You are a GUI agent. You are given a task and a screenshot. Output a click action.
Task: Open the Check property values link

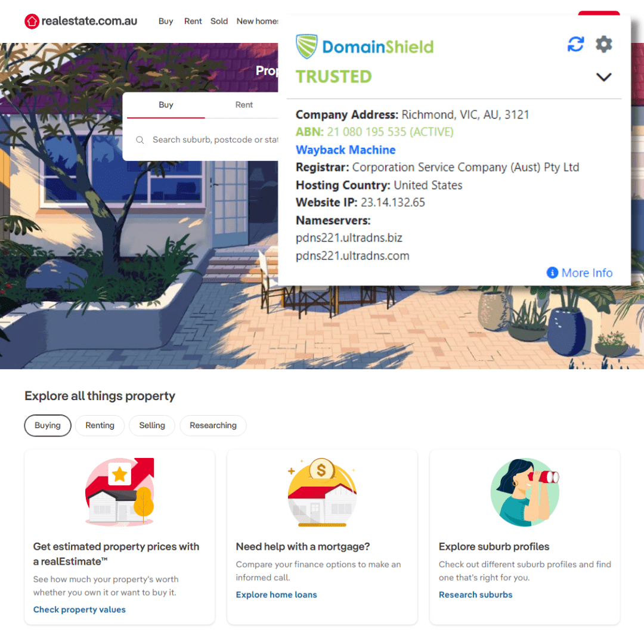79,609
